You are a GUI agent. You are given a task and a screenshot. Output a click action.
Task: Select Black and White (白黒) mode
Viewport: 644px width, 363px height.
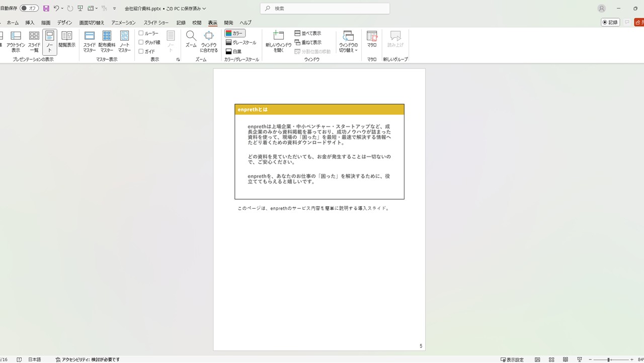(x=233, y=51)
